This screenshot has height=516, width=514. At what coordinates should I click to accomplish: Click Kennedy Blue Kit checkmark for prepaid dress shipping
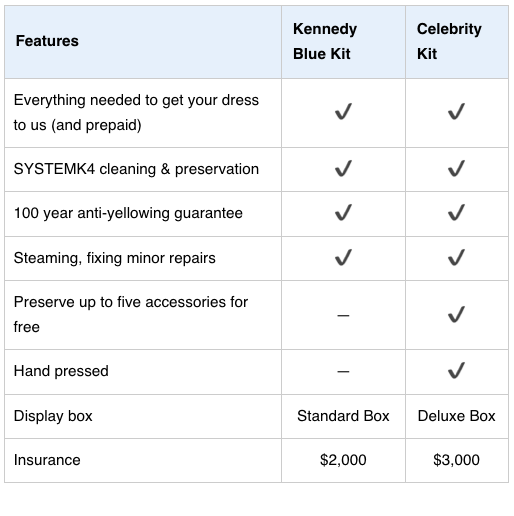343,112
